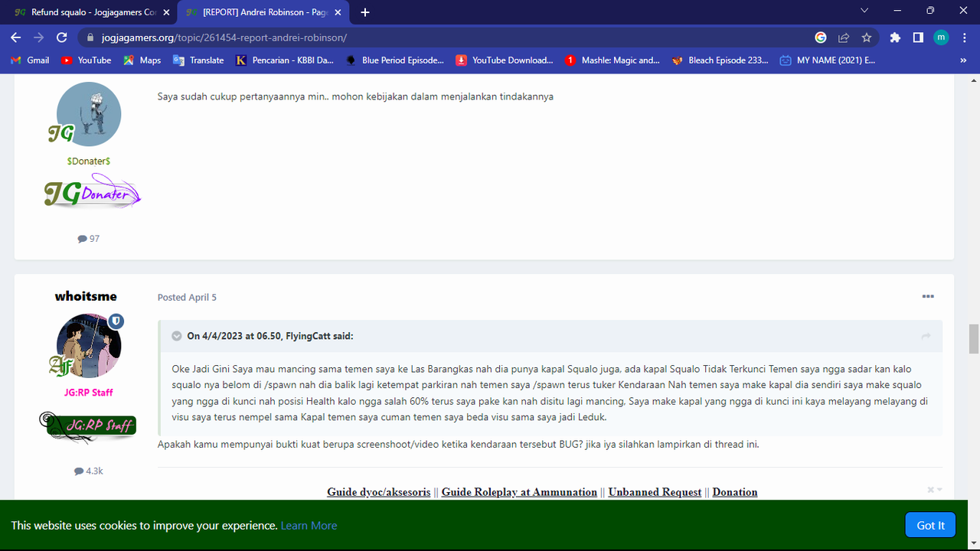Open the Chrome profile avatar
980x551 pixels.
click(941, 37)
